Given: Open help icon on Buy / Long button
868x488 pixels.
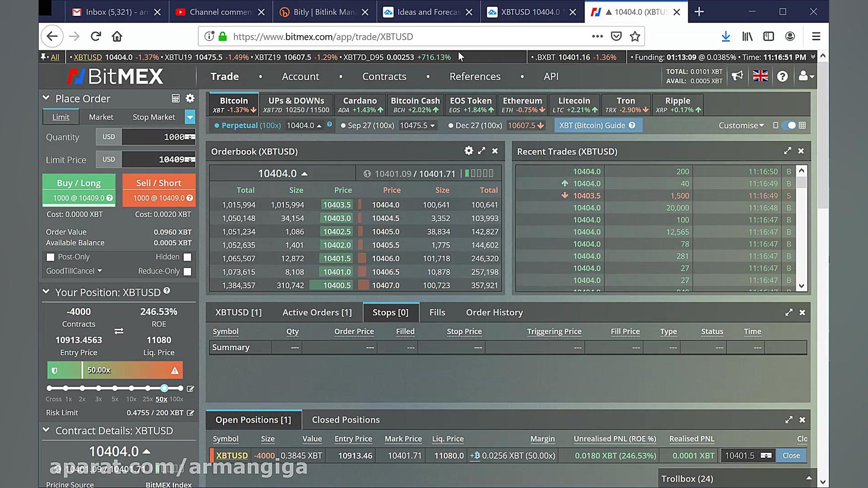Looking at the screenshot, I should click(109, 198).
